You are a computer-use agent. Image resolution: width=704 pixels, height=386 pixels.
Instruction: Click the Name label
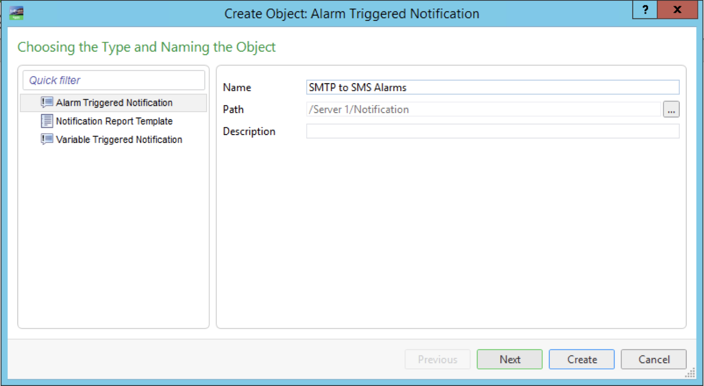[x=237, y=88]
